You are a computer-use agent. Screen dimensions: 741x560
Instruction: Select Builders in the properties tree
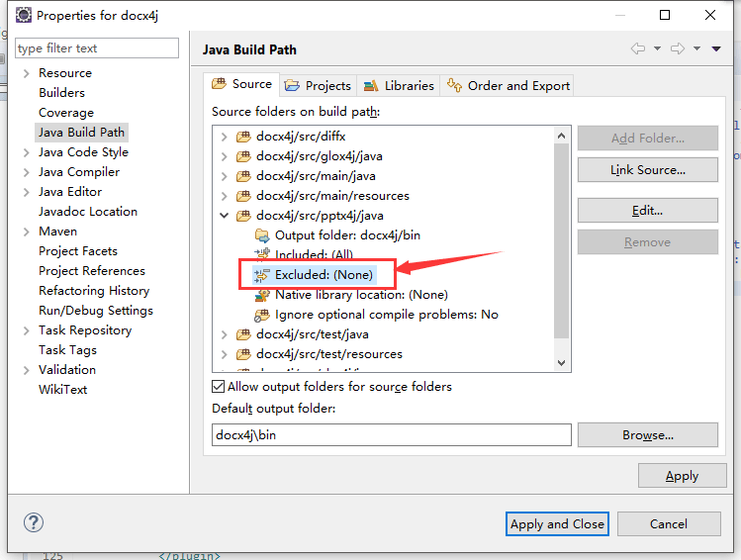point(62,93)
